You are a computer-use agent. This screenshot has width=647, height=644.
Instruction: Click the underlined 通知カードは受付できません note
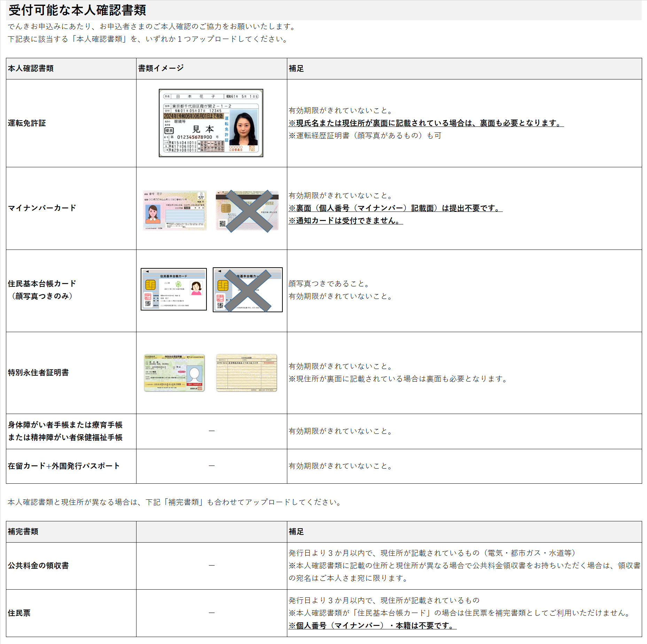345,221
